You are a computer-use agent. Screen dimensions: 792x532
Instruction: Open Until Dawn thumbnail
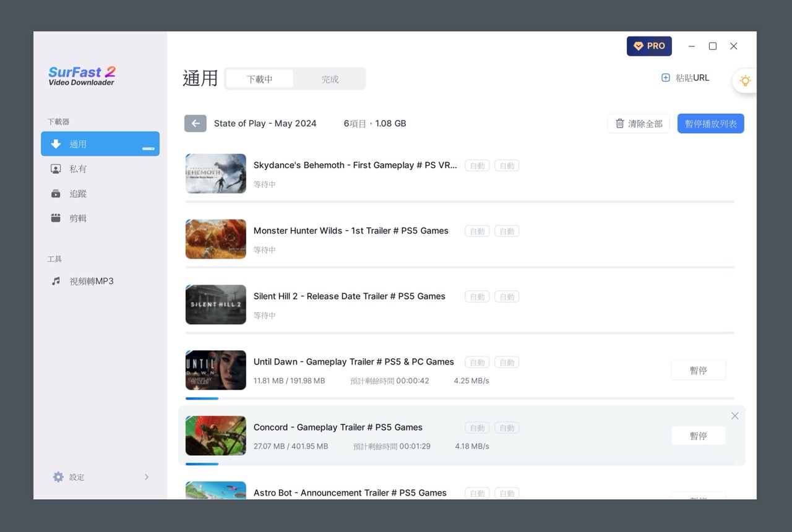pyautogui.click(x=216, y=371)
